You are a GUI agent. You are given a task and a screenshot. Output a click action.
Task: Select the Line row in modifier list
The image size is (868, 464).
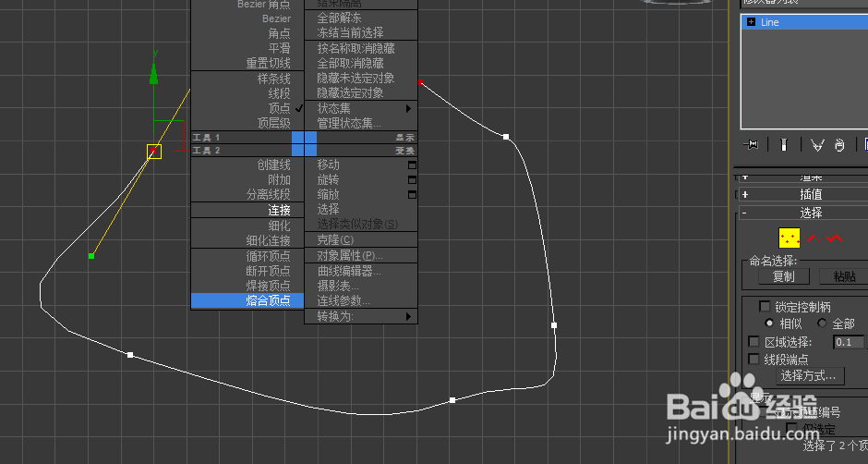click(x=805, y=21)
